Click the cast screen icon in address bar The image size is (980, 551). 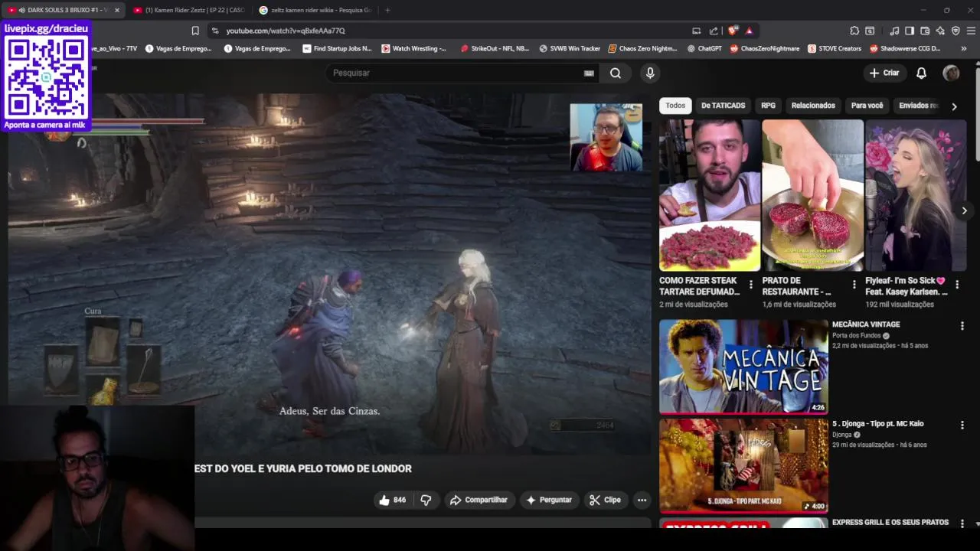click(696, 31)
